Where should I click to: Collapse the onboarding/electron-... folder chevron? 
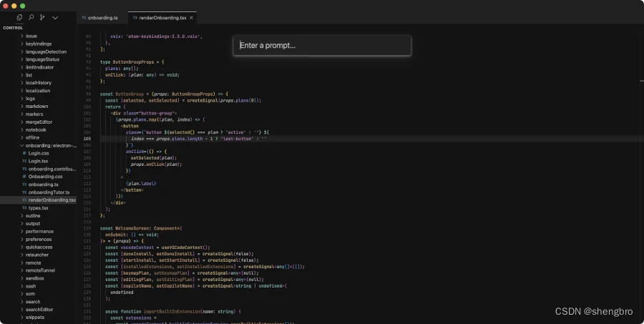click(x=21, y=145)
